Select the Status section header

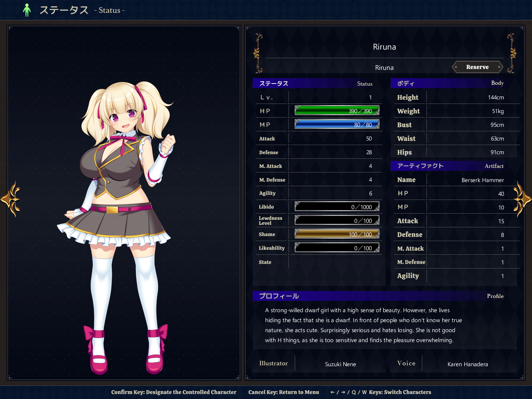[318, 83]
